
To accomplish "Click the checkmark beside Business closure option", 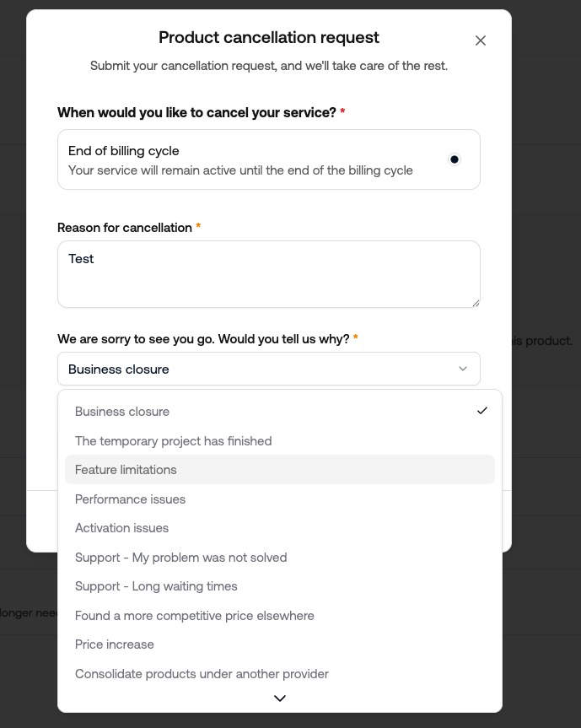I will point(482,411).
